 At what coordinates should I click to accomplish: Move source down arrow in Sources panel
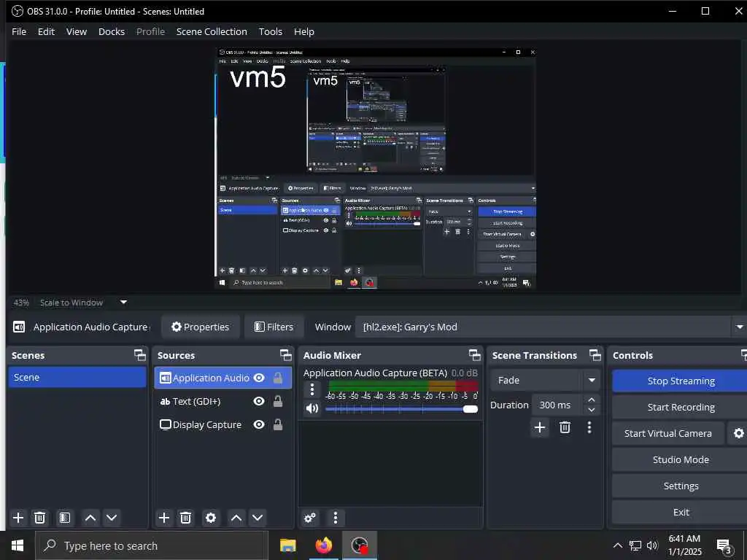[x=258, y=518]
